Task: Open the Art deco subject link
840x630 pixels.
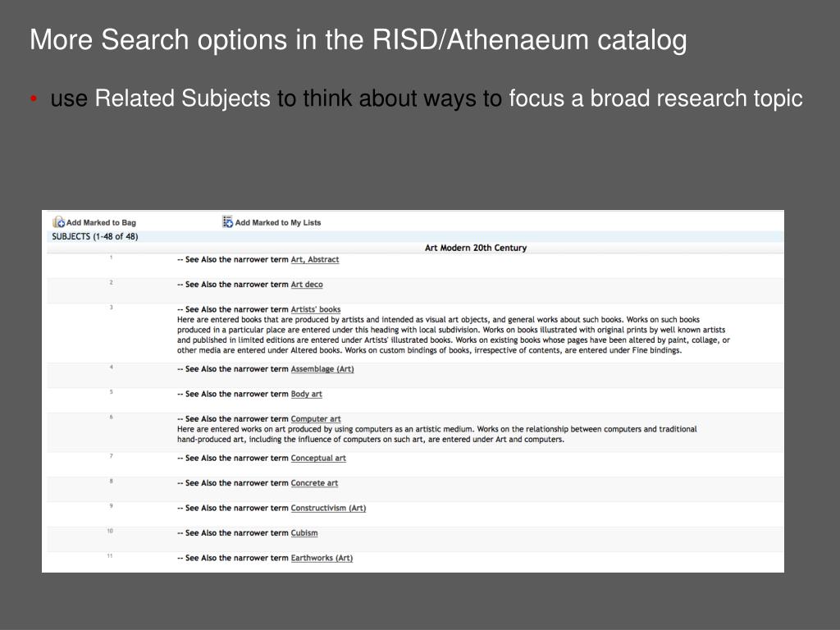Action: click(307, 285)
